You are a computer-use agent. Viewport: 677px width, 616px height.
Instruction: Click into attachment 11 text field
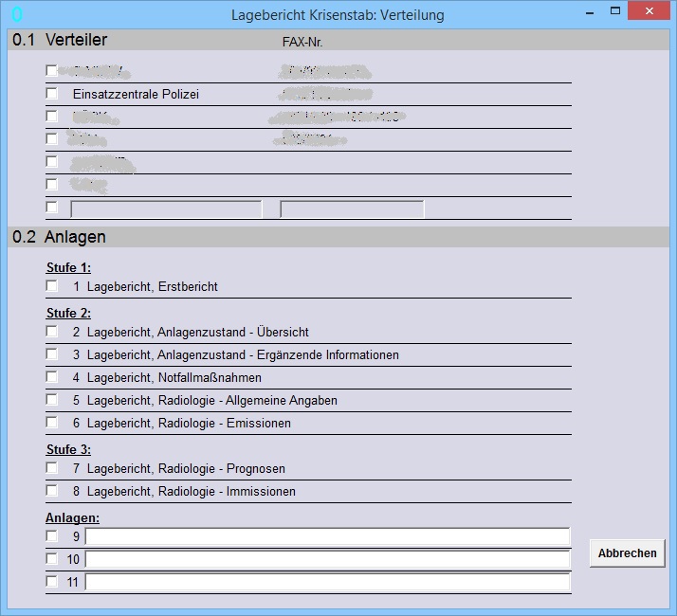[327, 582]
